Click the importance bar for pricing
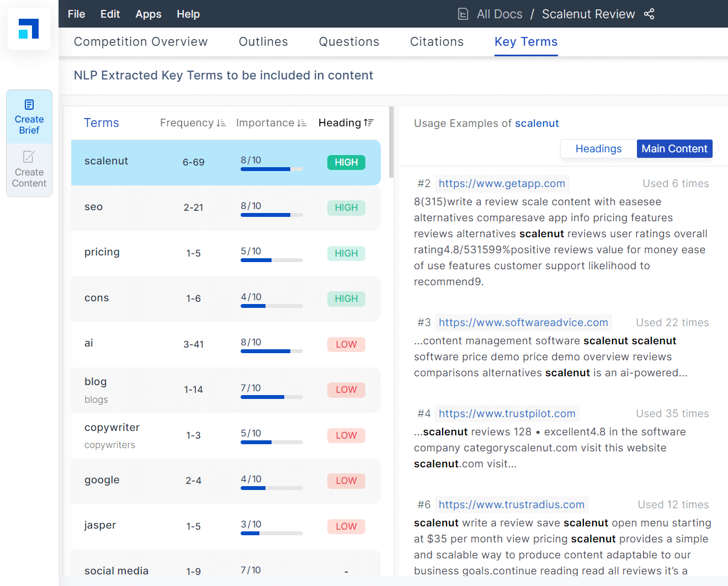The height and width of the screenshot is (586, 728). click(x=272, y=260)
